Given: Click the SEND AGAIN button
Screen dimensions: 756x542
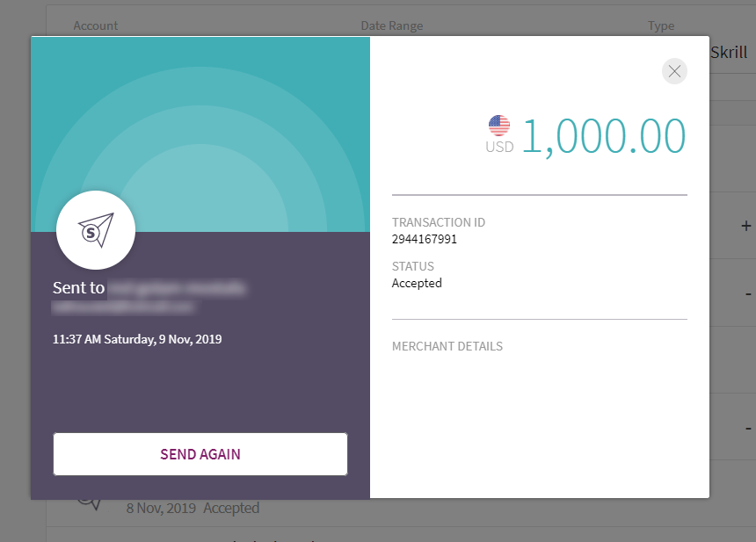Looking at the screenshot, I should 200,454.
